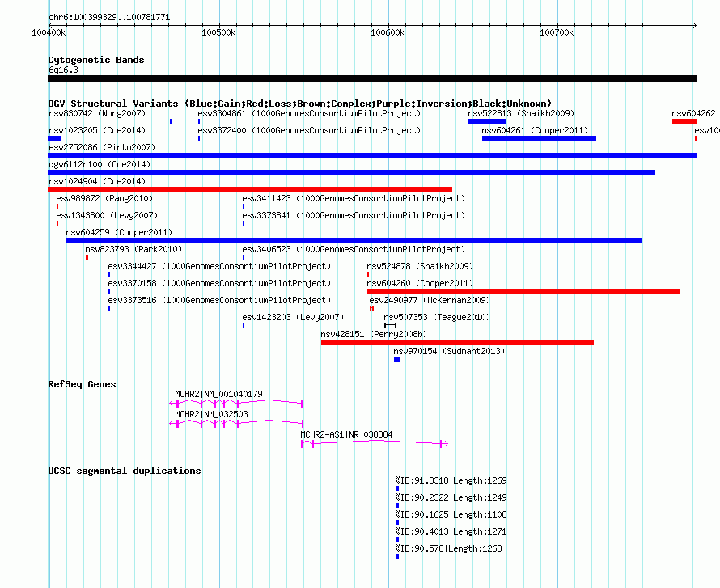Open nsv830742 (Wong2007) label
Screen dimensions: 720x588
97,113
